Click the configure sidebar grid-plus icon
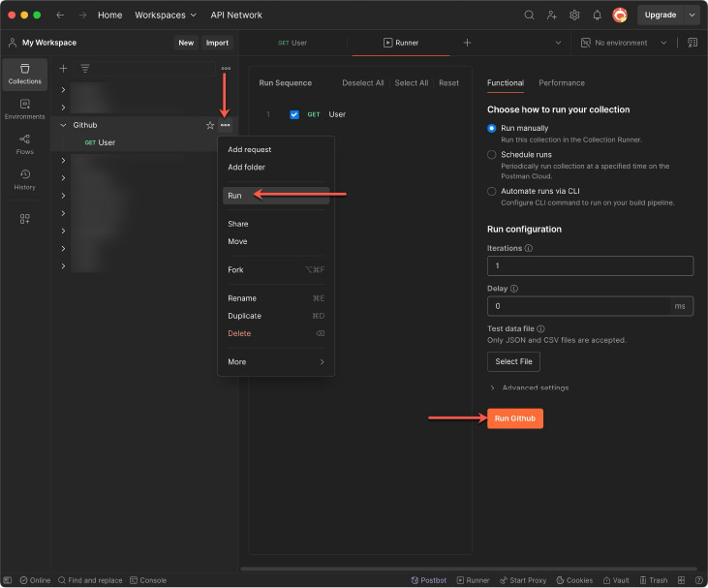 pos(25,219)
